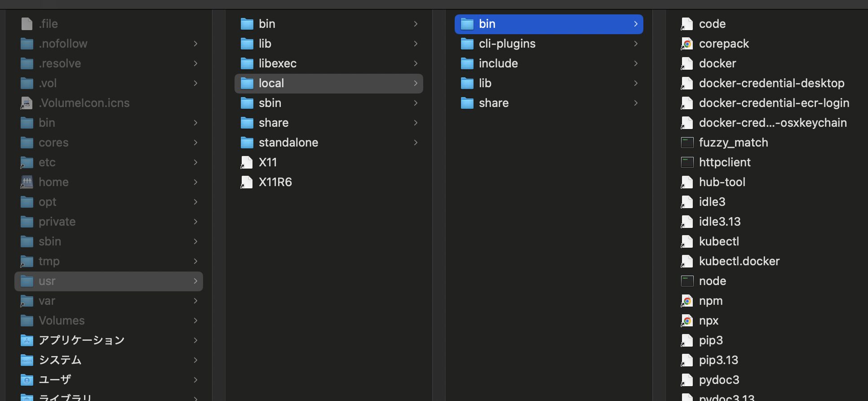Click the cli-plugins folder icon

tap(467, 44)
